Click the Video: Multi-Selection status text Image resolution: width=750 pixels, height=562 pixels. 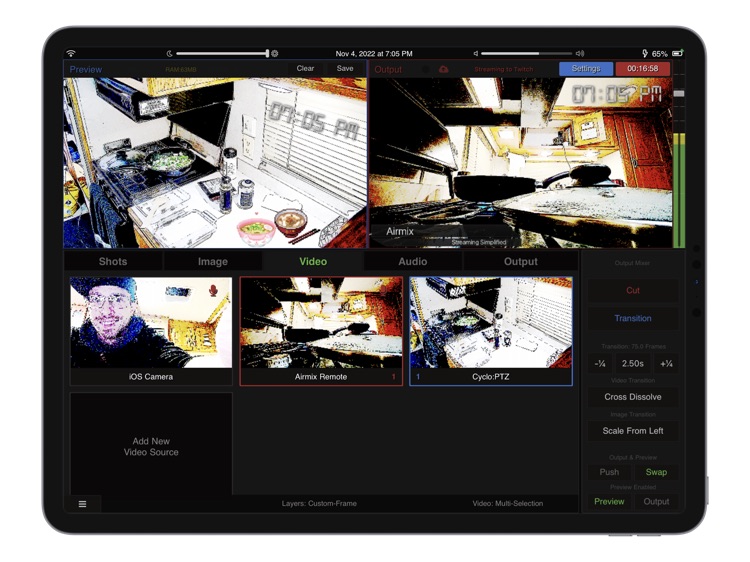tap(507, 504)
